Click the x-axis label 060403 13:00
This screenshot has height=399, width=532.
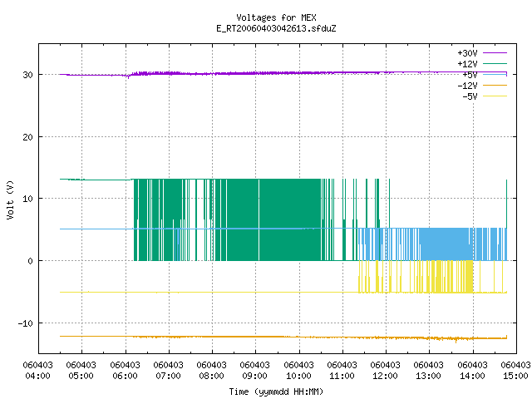[x=429, y=371]
